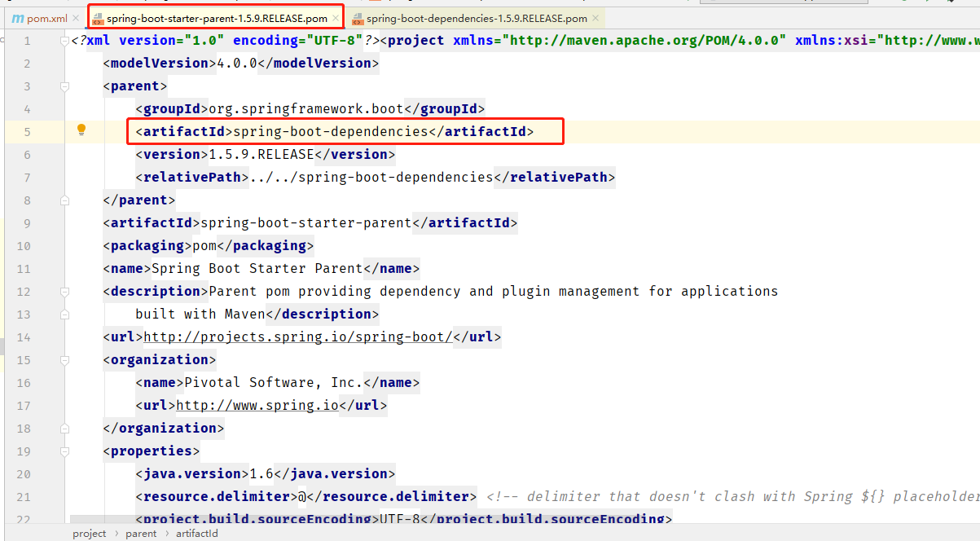Viewport: 980px width, 541px height.
Task: Click the '../../spring-boot-dependencies' relativePath value
Action: point(371,177)
